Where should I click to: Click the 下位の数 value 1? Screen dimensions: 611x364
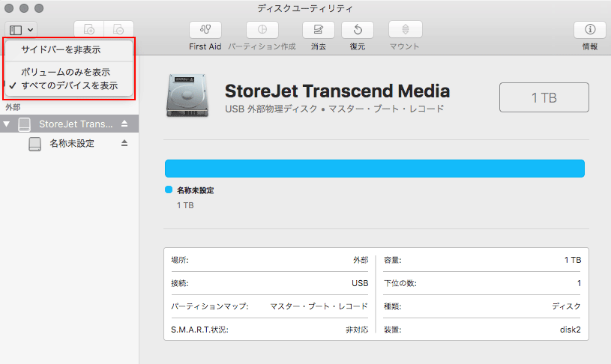579,283
